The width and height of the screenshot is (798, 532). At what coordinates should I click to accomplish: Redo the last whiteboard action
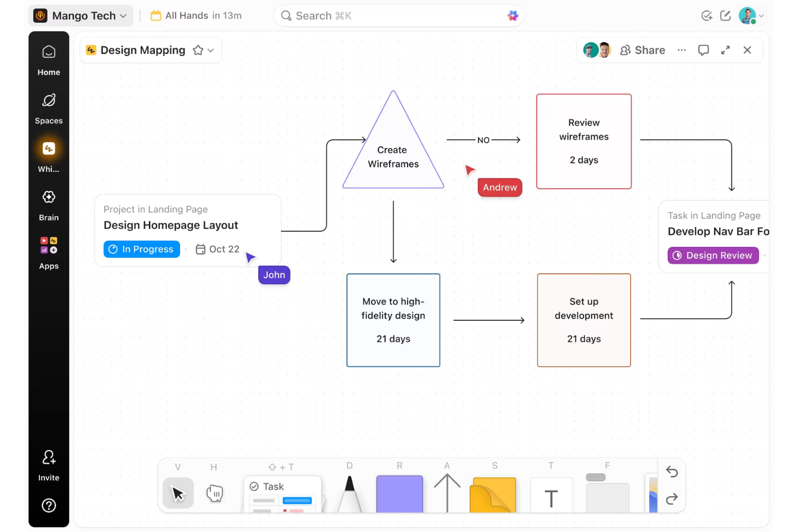tap(672, 499)
